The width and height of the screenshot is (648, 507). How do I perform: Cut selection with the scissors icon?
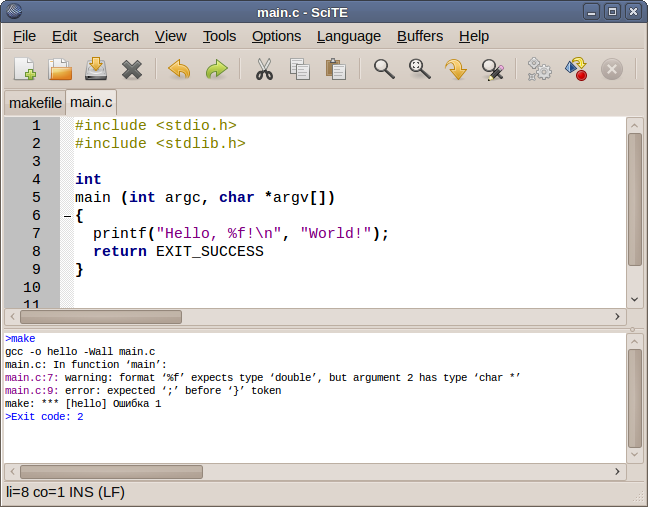(264, 69)
